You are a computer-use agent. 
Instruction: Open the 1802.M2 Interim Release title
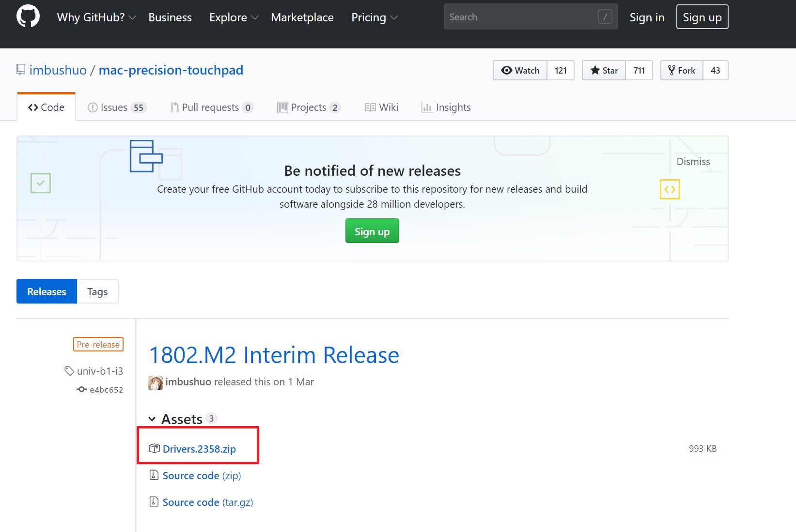tap(274, 355)
